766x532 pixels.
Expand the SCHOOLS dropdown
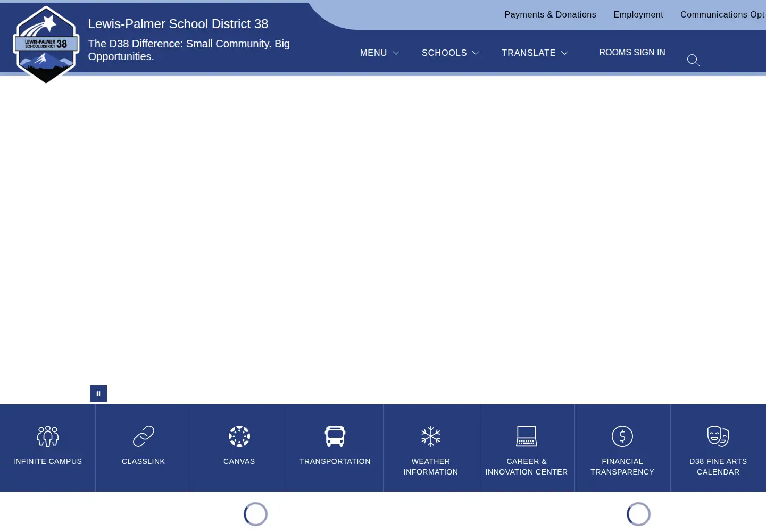451,53
